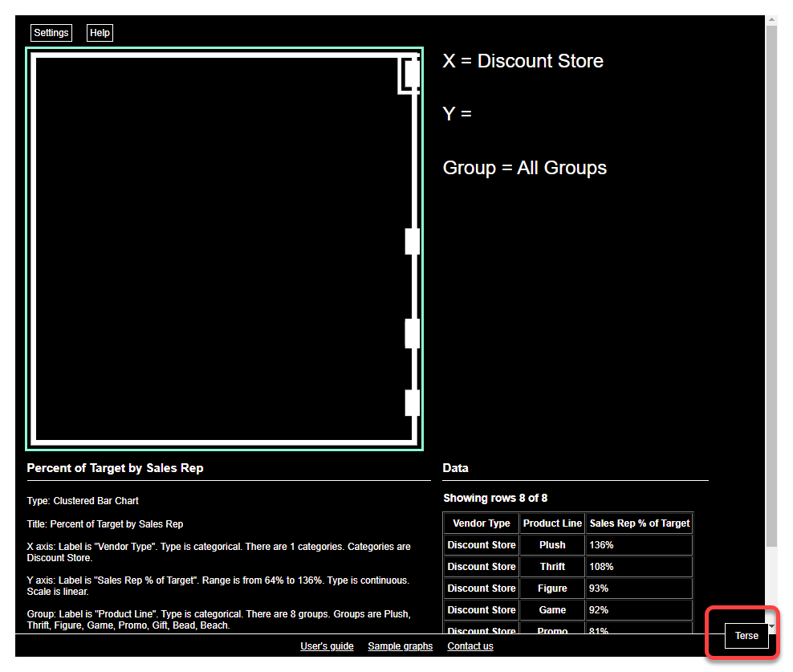Select the Thrift cell in data table
Image resolution: width=793 pixels, height=672 pixels.
pos(552,567)
